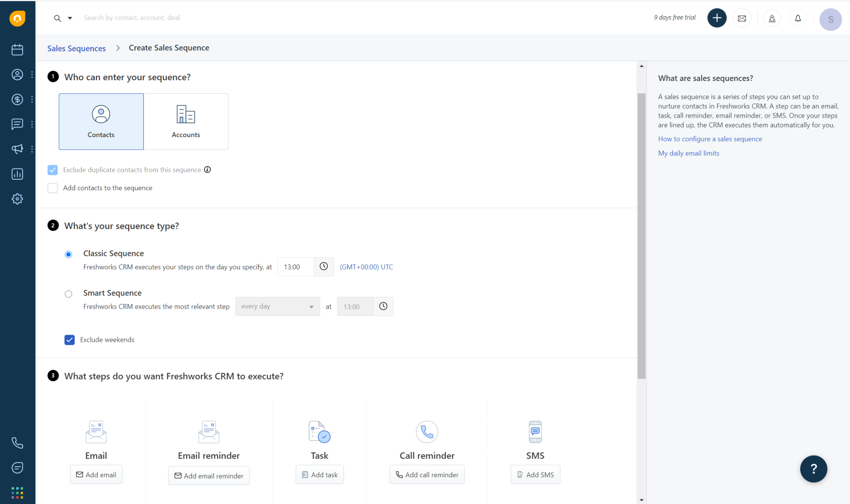Open admin settings gear icon
The width and height of the screenshot is (850, 504).
17,199
